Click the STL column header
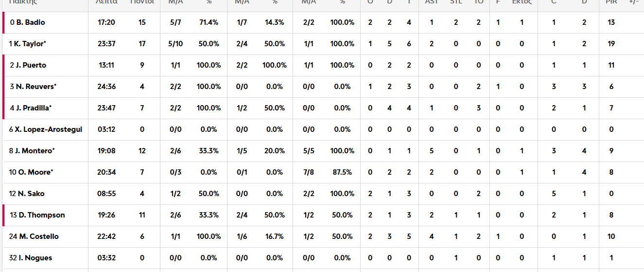 [456, 2]
